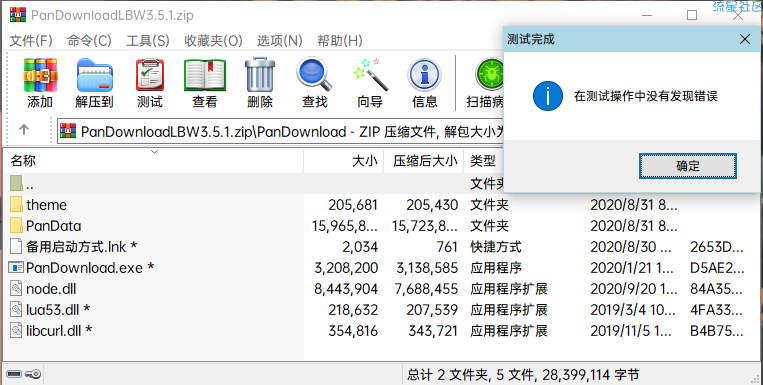Open the Wizard (向导) wand icon
763x385 pixels.
370,74
